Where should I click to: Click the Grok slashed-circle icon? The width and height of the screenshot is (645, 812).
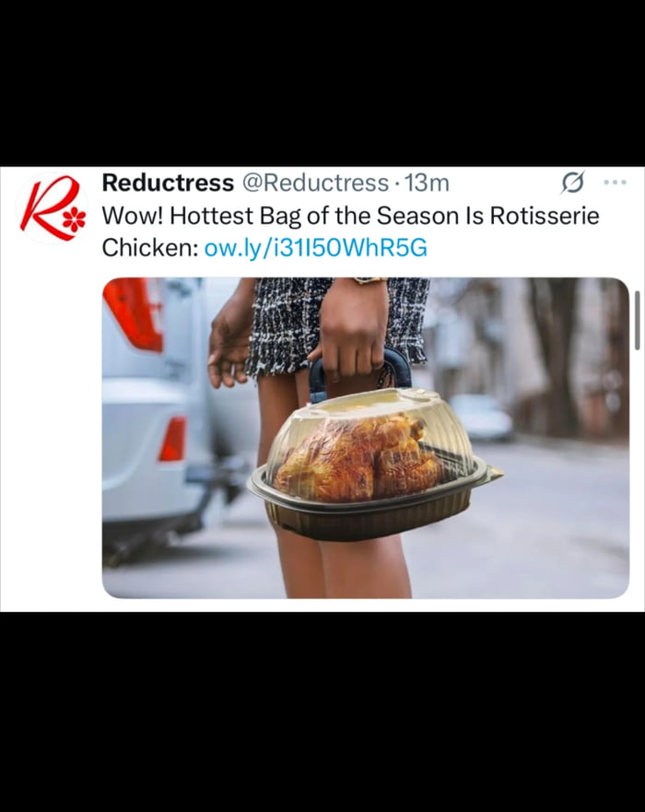pos(572,182)
